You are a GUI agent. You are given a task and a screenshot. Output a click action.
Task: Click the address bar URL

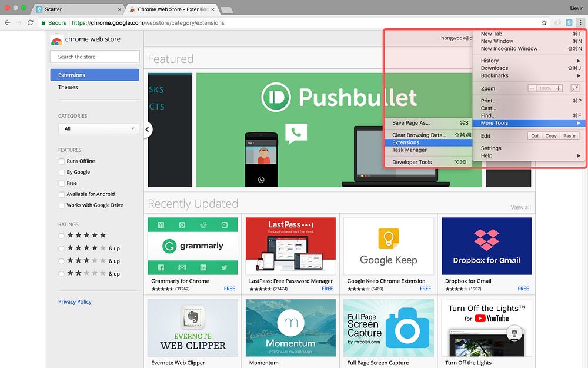(148, 22)
